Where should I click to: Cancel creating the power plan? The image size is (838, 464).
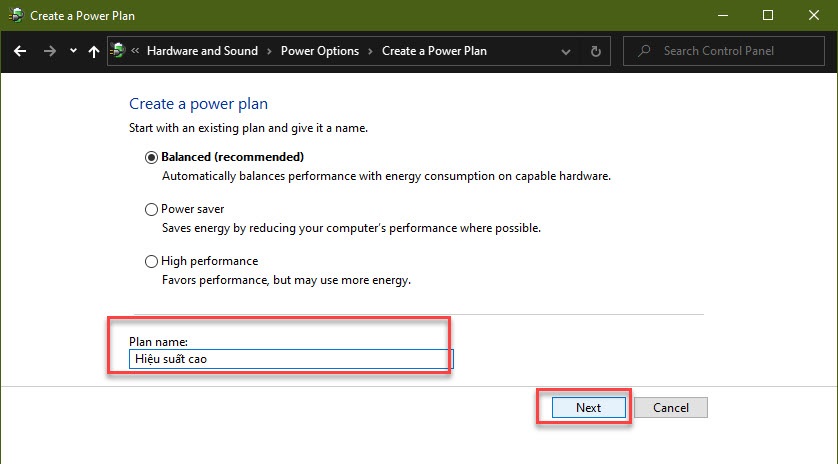click(x=671, y=407)
